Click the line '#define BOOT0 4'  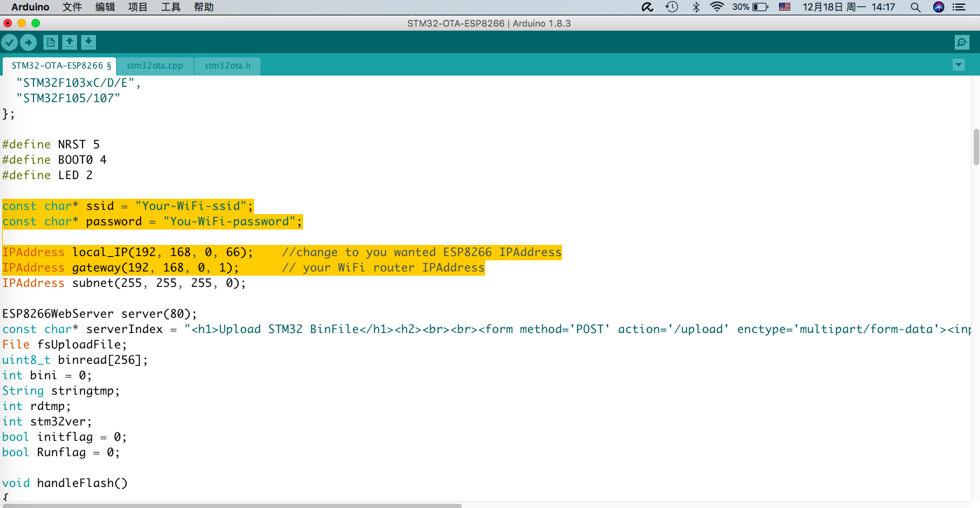click(55, 160)
